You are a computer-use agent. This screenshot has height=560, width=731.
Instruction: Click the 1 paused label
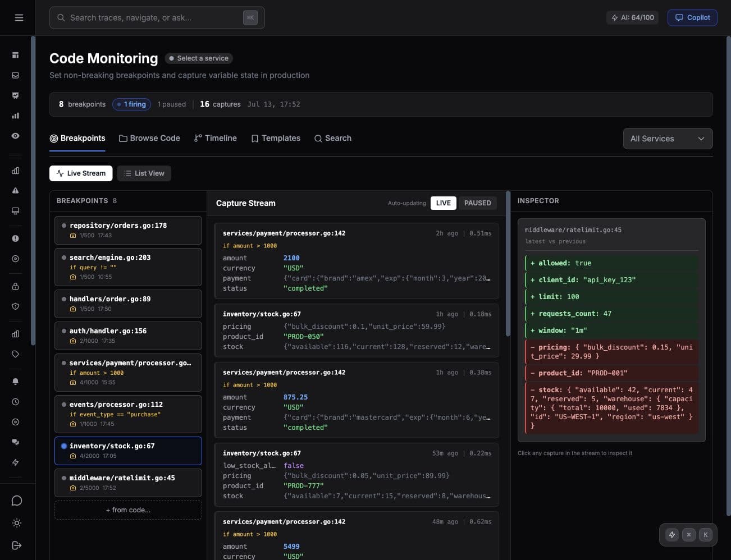[172, 104]
